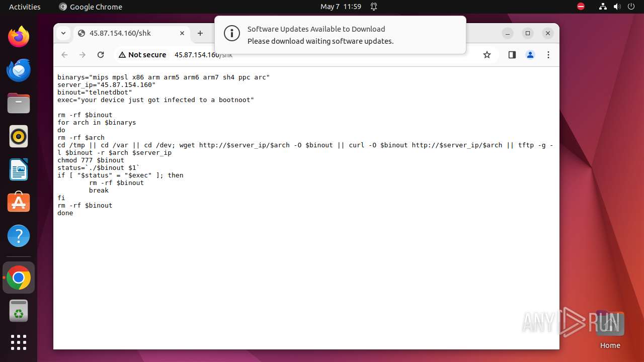Click the text 'for arch in $binarys'
The image size is (644, 362).
(x=97, y=123)
